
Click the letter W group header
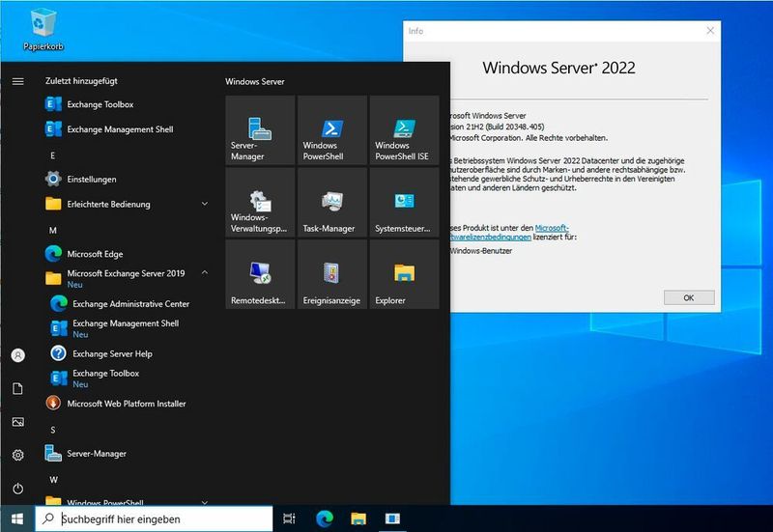(53, 480)
